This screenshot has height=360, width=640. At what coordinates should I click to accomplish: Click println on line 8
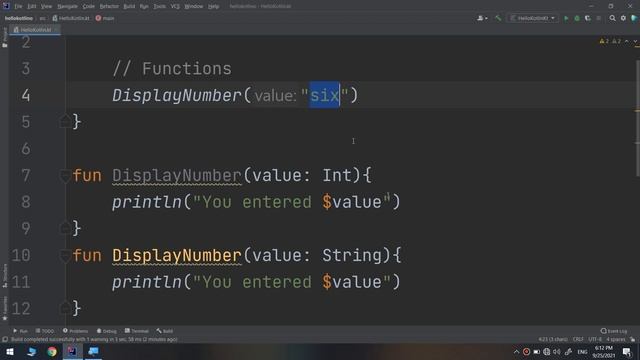click(x=147, y=202)
